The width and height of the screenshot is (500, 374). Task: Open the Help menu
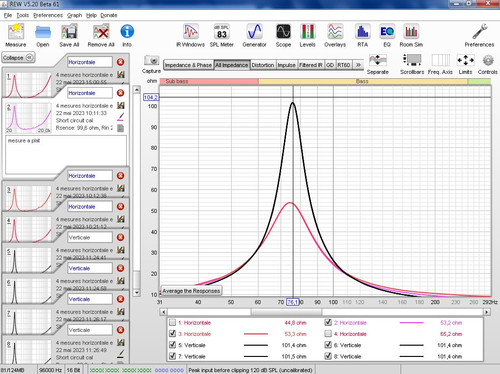click(x=91, y=15)
